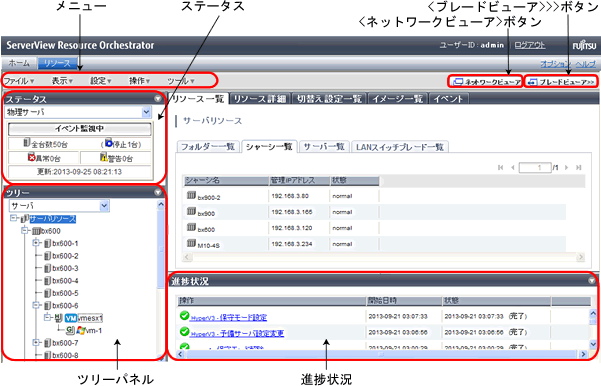This screenshot has height=386, width=601.
Task: Switch to リソース詳細 tab
Action: (260, 99)
